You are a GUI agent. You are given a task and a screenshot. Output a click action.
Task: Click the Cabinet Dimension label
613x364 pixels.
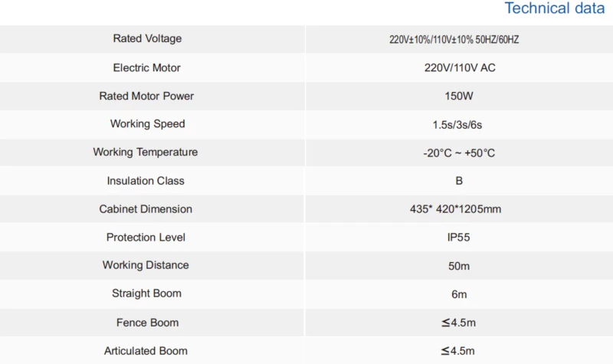146,208
